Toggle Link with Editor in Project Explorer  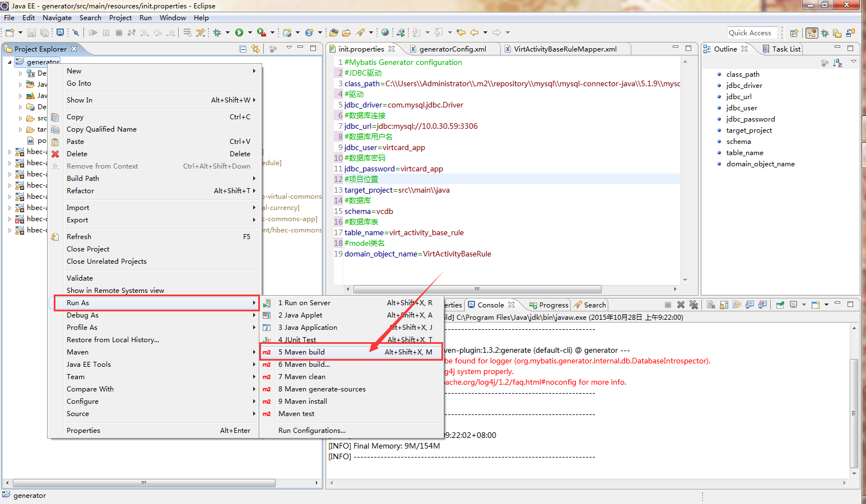[x=256, y=49]
